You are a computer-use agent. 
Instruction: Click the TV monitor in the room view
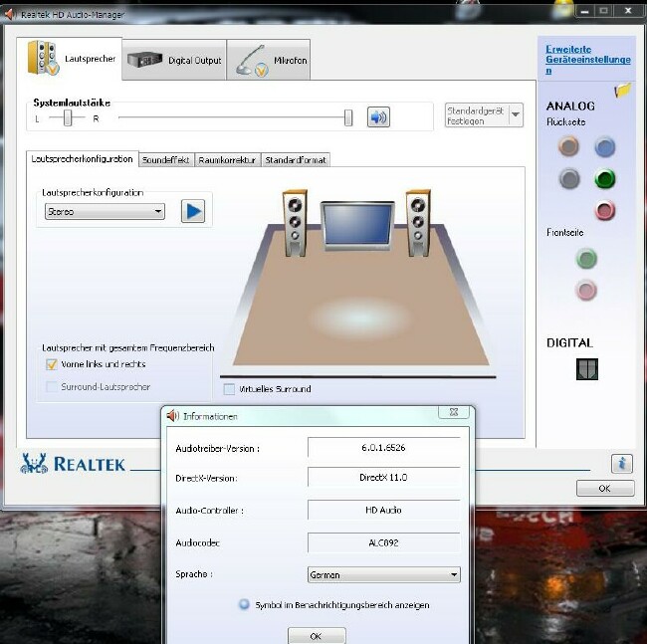click(x=357, y=225)
